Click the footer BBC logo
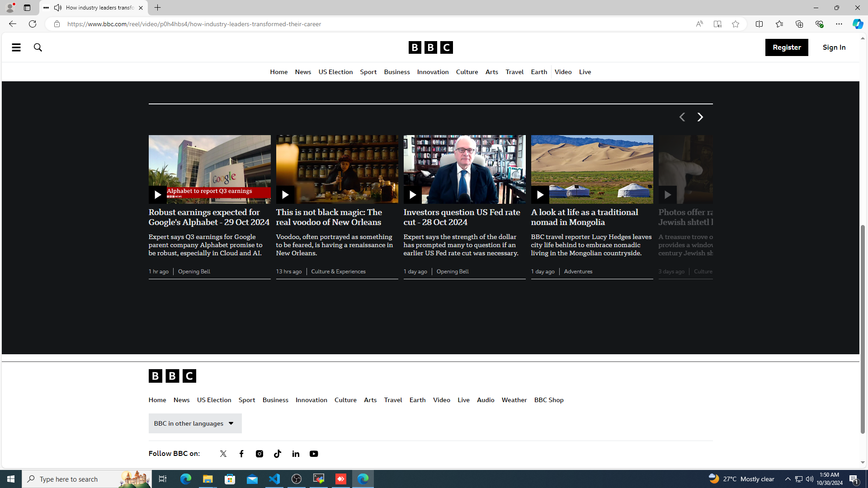 [x=172, y=376]
